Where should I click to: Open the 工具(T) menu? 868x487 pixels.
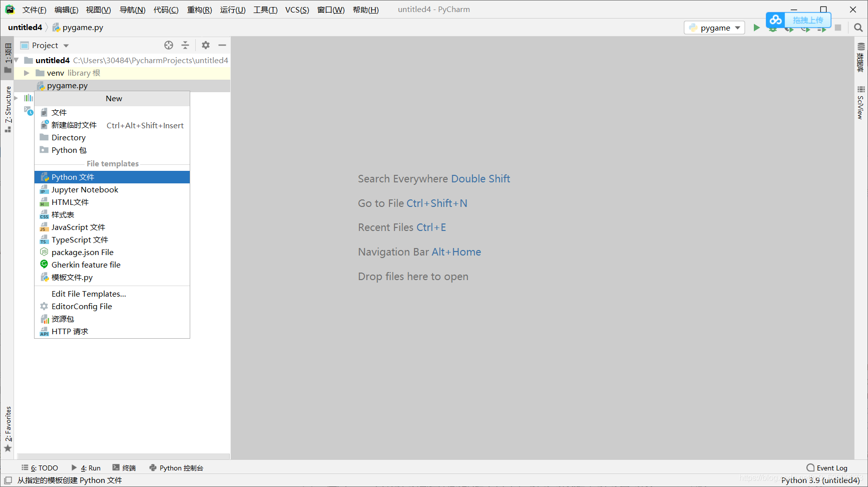coord(265,10)
